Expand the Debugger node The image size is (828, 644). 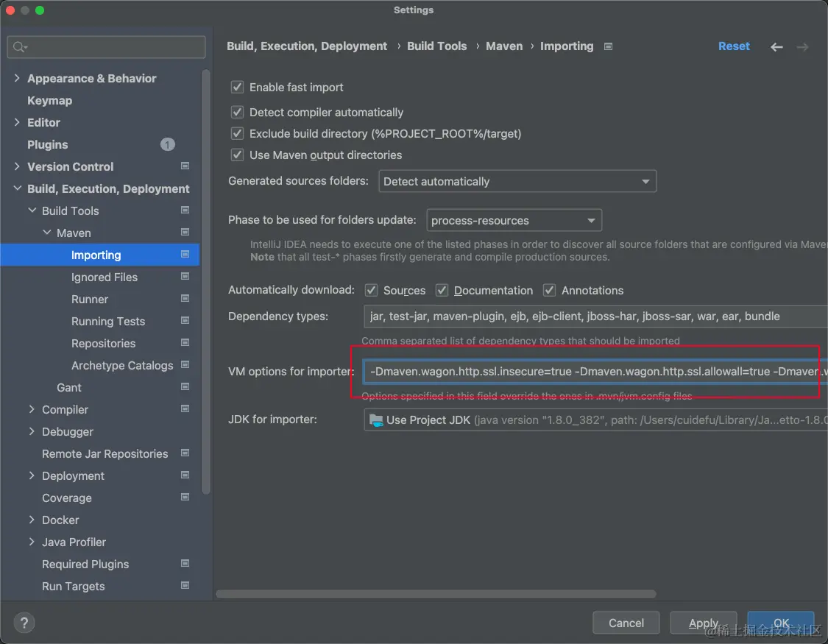pyautogui.click(x=32, y=431)
